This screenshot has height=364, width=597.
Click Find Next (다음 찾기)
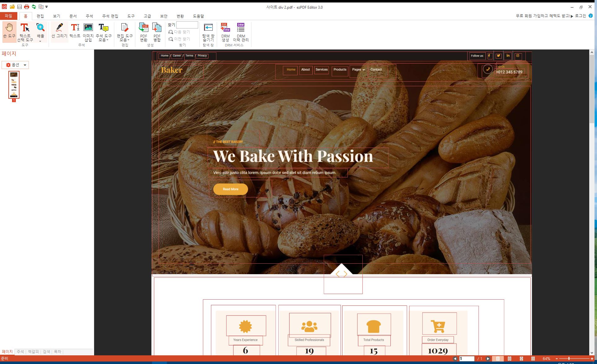pos(179,32)
